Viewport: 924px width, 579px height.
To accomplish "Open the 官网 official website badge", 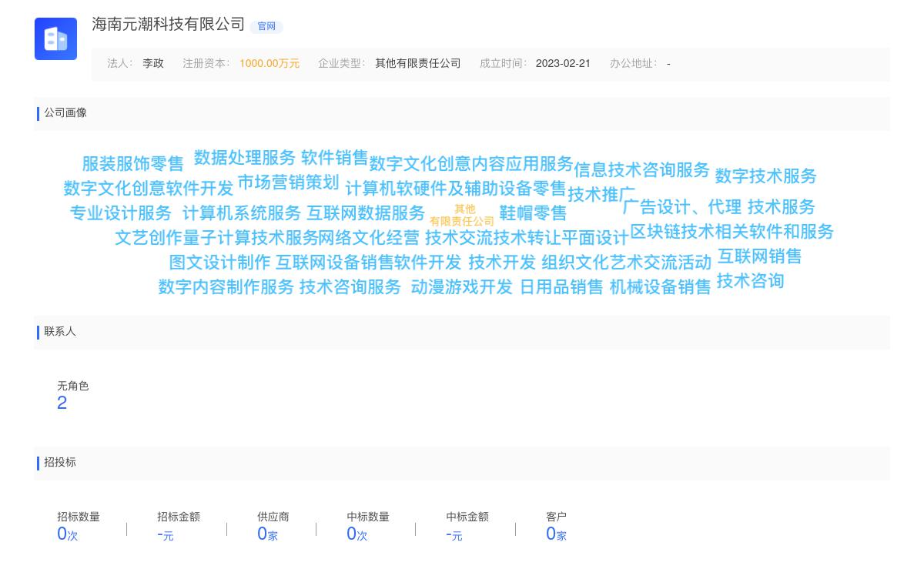I will [x=266, y=26].
